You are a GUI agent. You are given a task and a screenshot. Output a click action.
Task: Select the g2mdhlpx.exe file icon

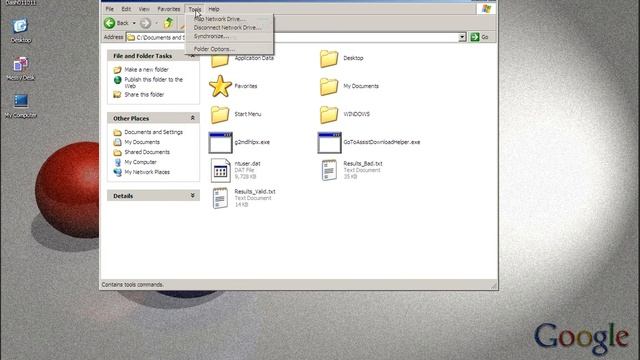tap(220, 142)
